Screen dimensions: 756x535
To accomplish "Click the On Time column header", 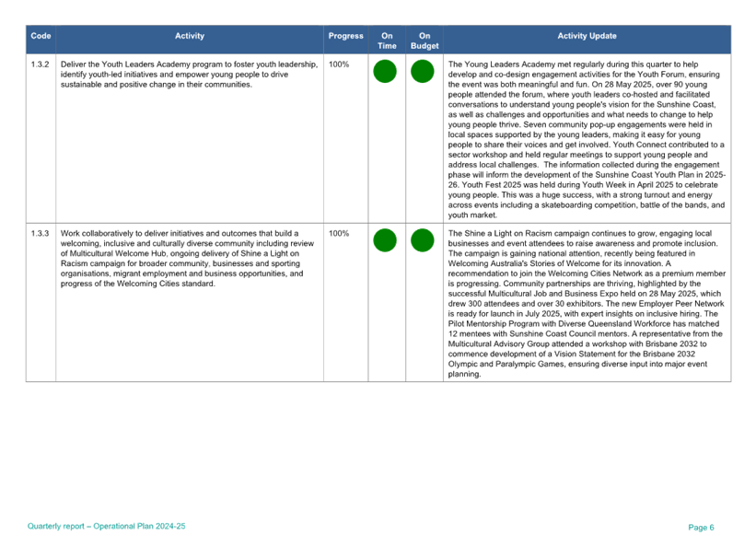I will (x=388, y=41).
